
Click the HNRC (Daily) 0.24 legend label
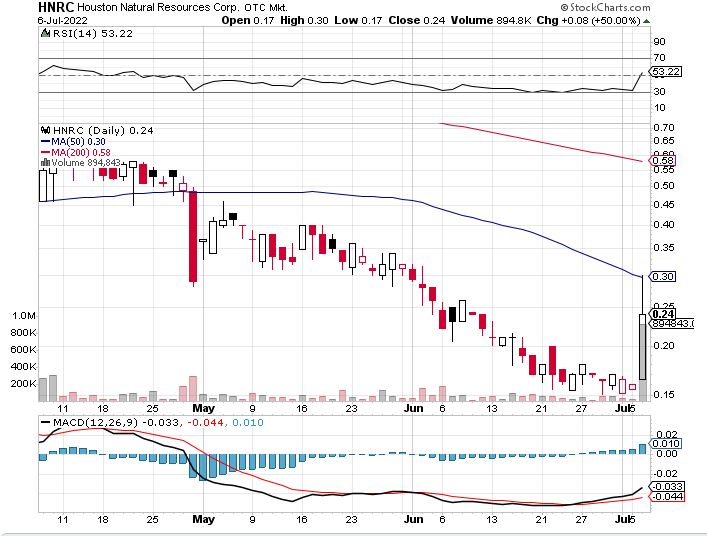point(103,130)
